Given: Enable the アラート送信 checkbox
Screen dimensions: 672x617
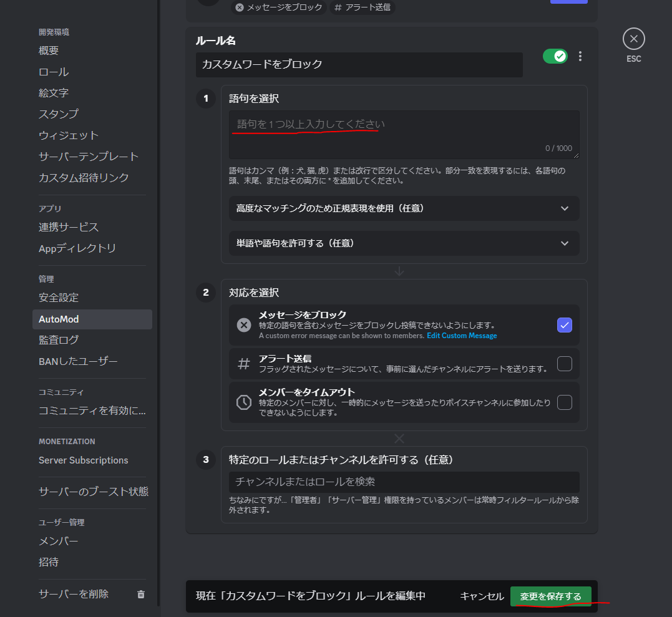Looking at the screenshot, I should pos(565,364).
